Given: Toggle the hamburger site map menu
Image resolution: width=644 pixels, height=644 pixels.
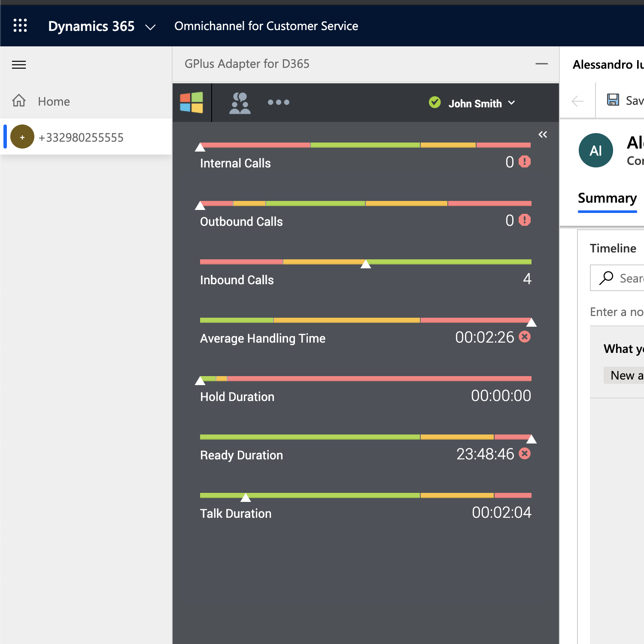Looking at the screenshot, I should [x=19, y=65].
